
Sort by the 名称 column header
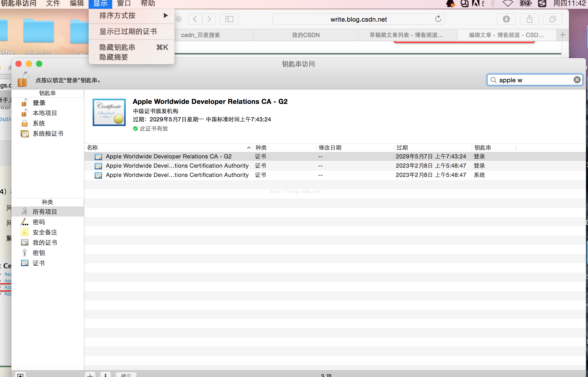[169, 148]
